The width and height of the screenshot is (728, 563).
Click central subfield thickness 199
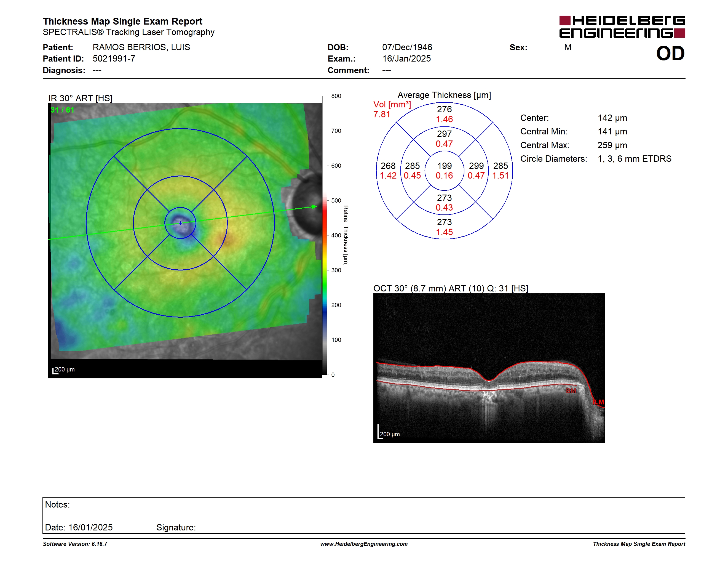click(x=444, y=166)
